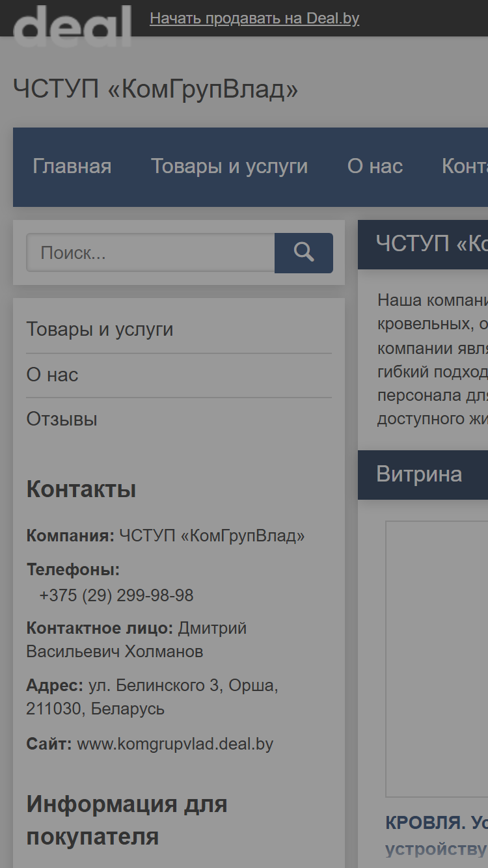Click the magnifier search button
The height and width of the screenshot is (868, 488).
pos(303,252)
